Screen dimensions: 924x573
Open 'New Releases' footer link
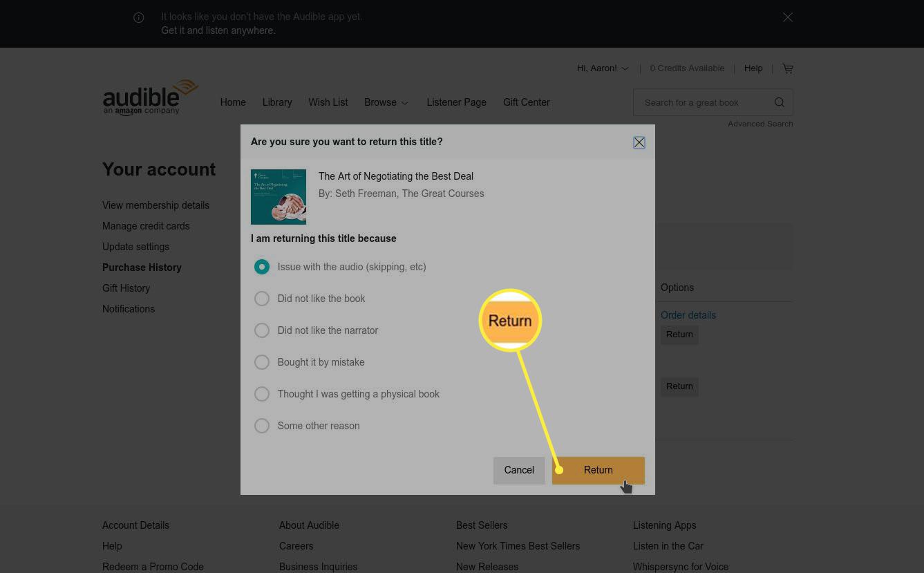pyautogui.click(x=487, y=567)
